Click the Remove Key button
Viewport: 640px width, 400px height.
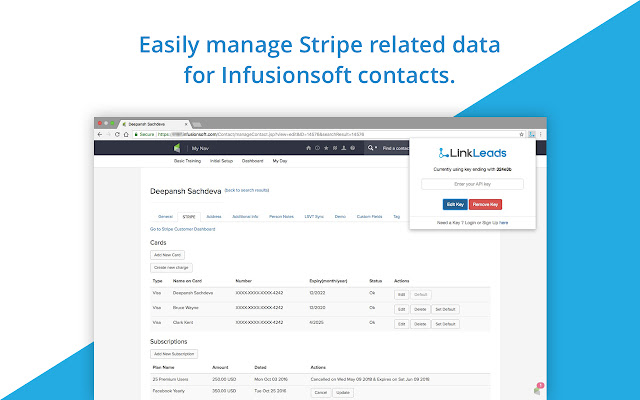(x=485, y=204)
